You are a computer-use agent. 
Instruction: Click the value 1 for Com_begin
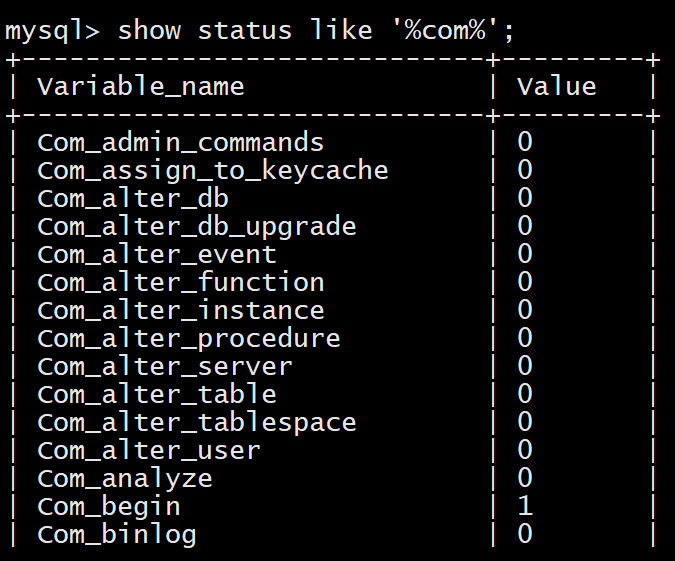tap(525, 506)
